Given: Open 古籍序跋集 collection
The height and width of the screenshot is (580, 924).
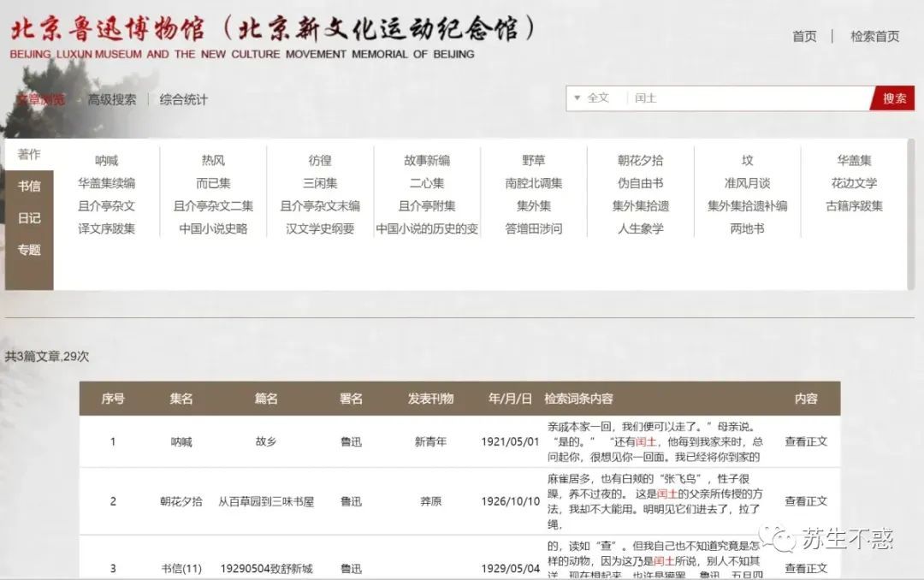Looking at the screenshot, I should pos(854,206).
